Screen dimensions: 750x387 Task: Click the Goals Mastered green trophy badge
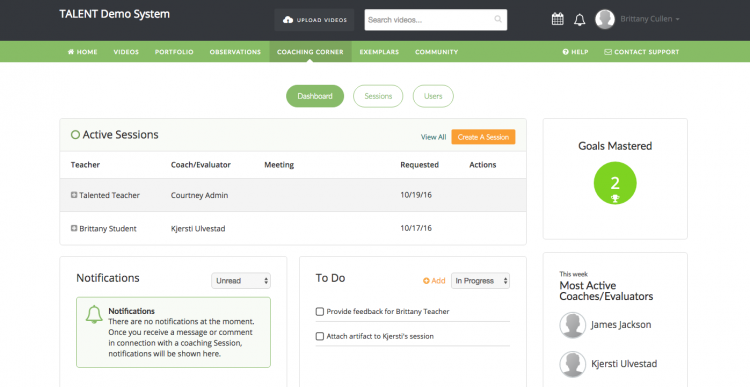coord(615,183)
